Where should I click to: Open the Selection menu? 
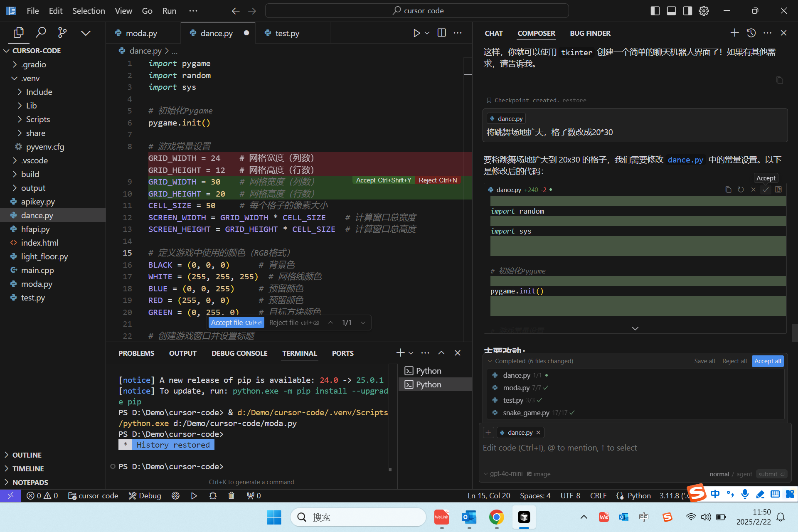pos(88,11)
